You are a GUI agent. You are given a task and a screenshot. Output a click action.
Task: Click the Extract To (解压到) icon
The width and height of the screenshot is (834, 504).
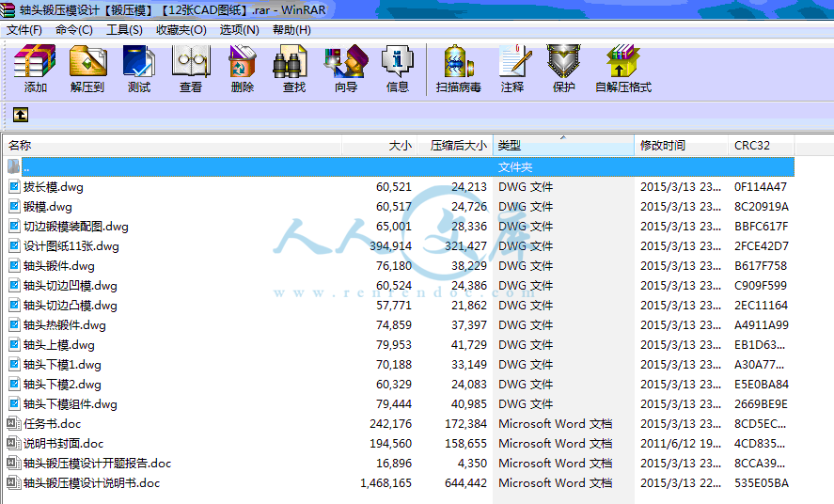click(87, 68)
